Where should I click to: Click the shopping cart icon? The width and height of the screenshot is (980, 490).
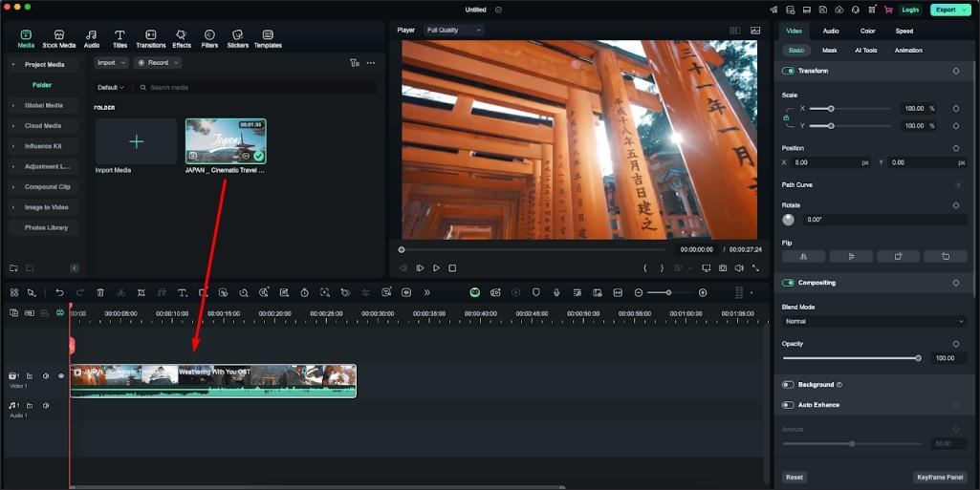pos(888,10)
